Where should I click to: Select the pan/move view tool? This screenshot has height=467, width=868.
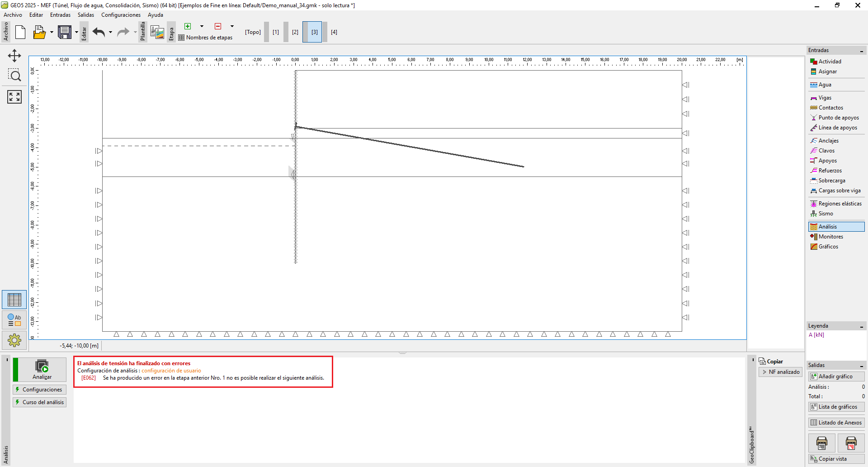pos(14,56)
